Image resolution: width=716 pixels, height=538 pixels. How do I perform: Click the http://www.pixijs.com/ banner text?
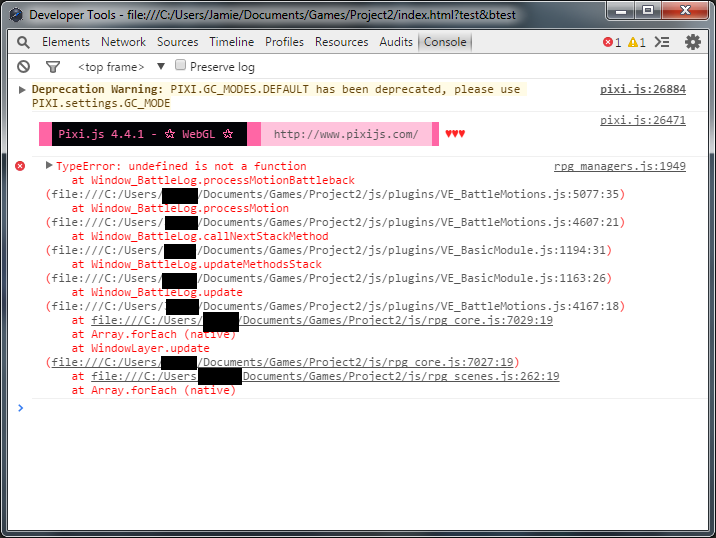coord(346,134)
